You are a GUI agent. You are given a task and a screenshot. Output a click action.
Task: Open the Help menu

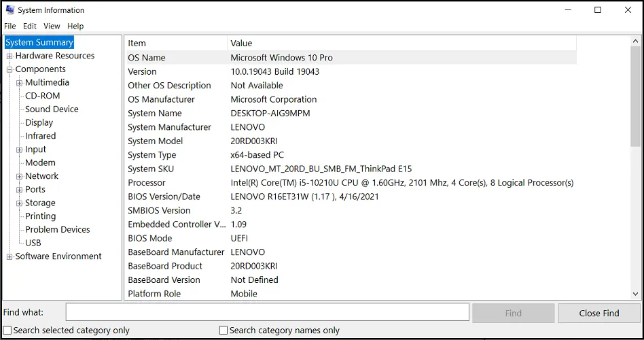coord(75,26)
